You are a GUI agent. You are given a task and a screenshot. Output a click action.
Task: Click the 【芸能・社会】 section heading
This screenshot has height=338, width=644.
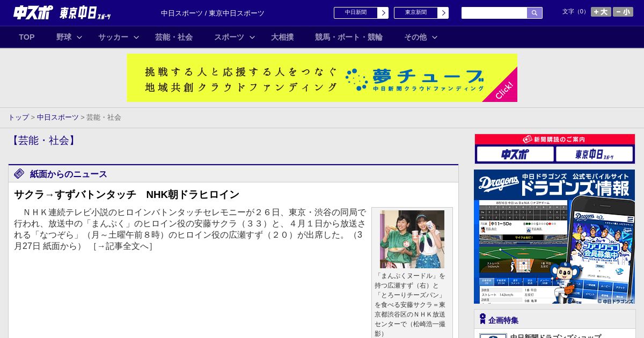[x=43, y=141]
